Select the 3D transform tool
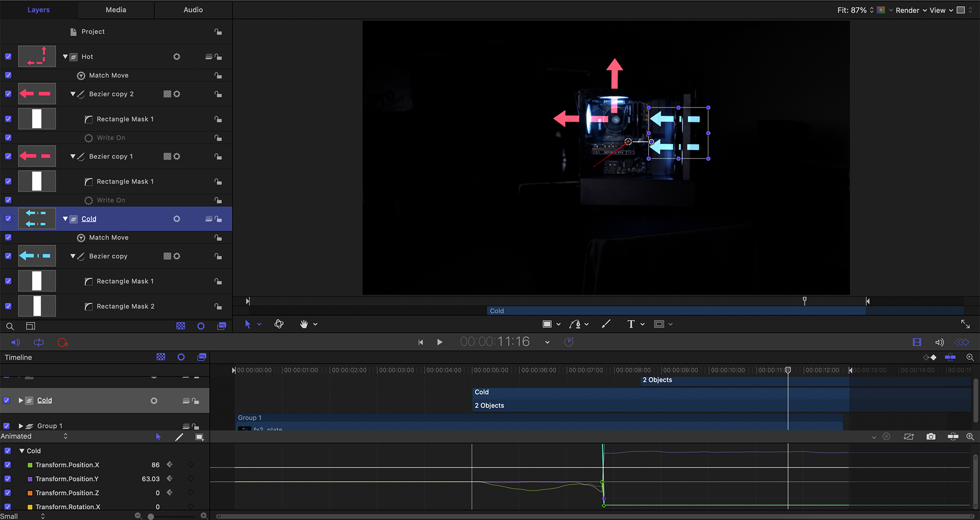980x520 pixels. tap(279, 324)
